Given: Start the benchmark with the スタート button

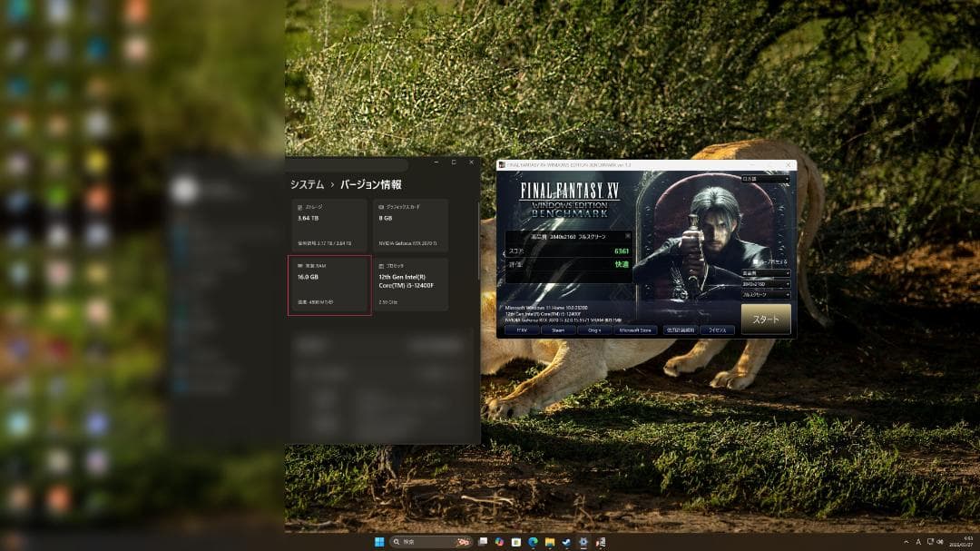Looking at the screenshot, I should (766, 319).
